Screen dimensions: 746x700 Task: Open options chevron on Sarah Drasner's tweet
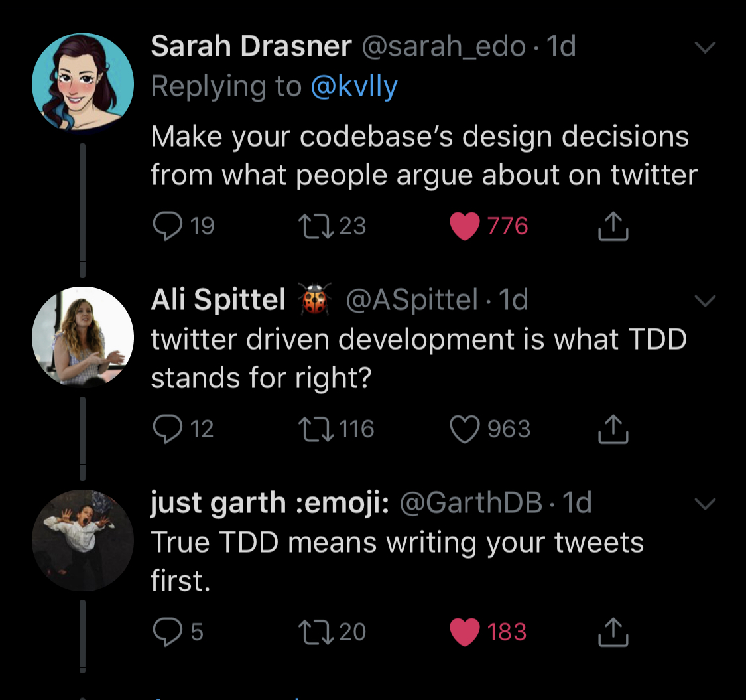point(705,46)
